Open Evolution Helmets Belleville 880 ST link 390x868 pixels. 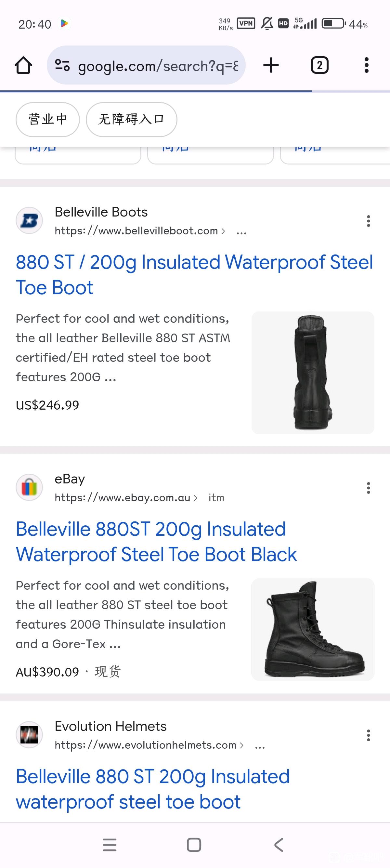pyautogui.click(x=152, y=789)
